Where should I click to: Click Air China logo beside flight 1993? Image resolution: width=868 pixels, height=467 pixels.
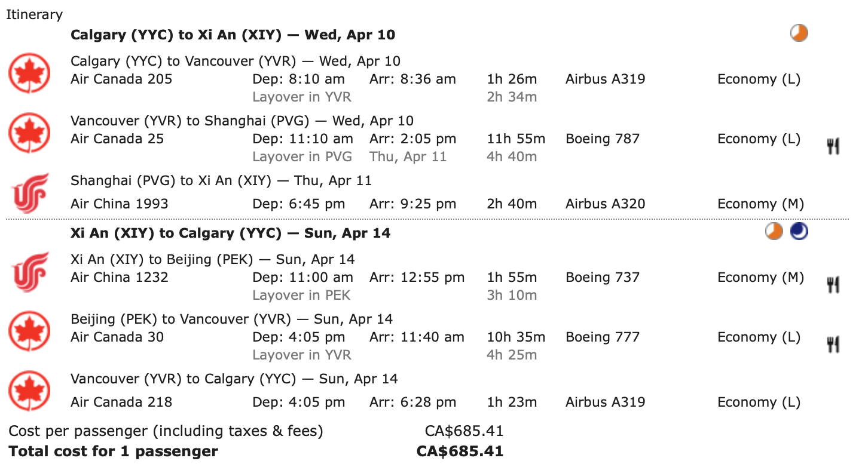29,192
